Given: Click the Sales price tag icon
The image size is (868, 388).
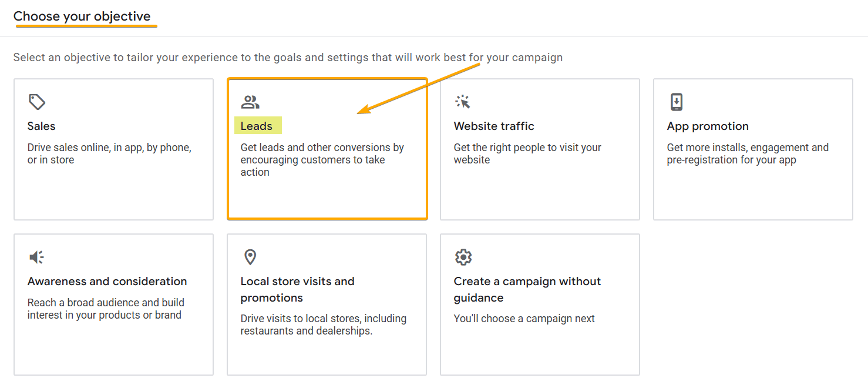Looking at the screenshot, I should pyautogui.click(x=37, y=102).
